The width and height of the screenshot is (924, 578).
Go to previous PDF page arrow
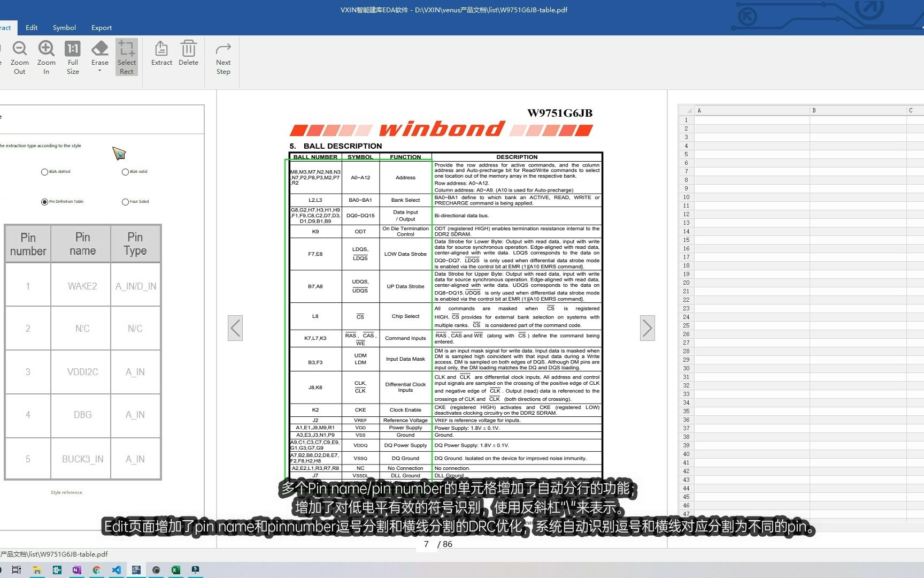coord(235,328)
